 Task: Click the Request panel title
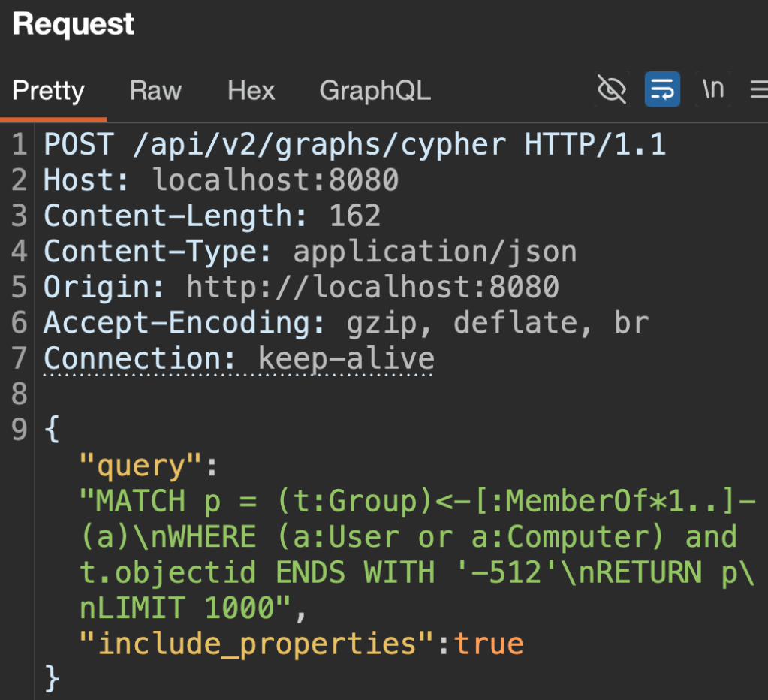point(74,24)
